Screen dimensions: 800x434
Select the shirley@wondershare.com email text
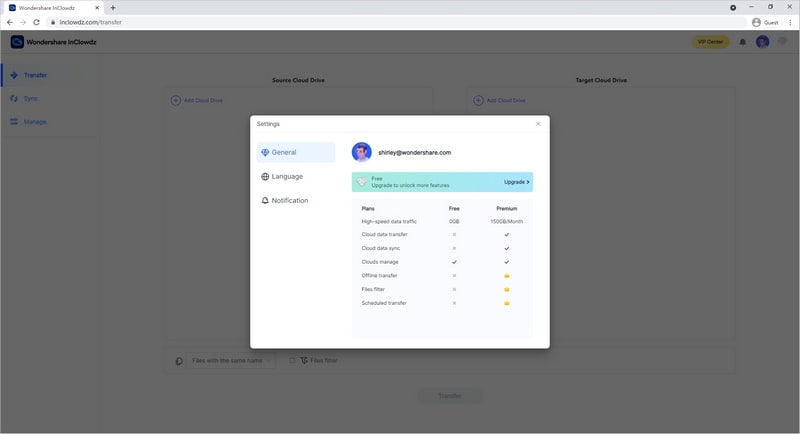click(414, 152)
